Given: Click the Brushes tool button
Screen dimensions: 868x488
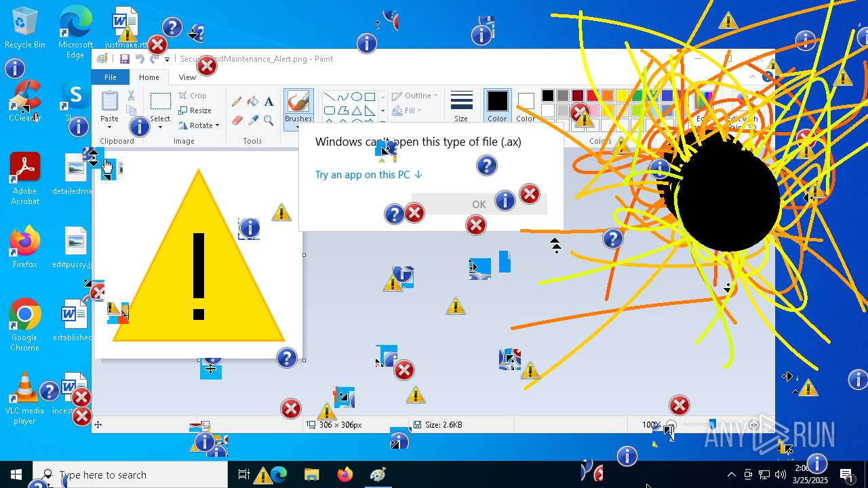Looking at the screenshot, I should 298,102.
